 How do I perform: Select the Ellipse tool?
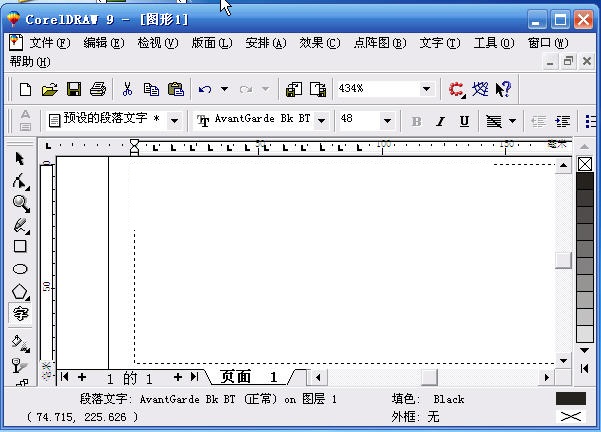20,269
